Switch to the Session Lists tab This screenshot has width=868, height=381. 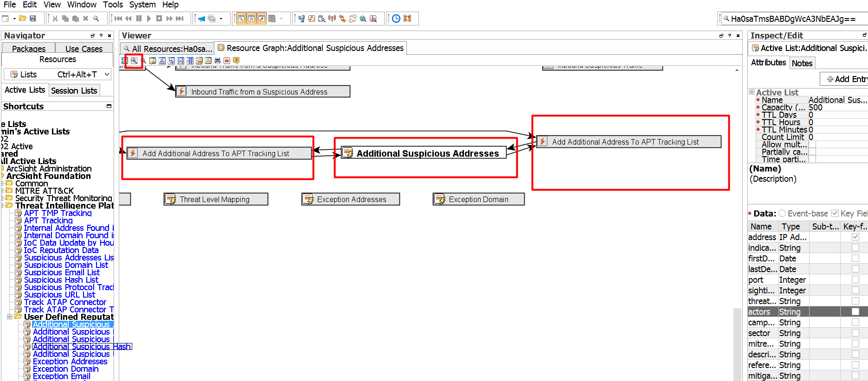74,90
